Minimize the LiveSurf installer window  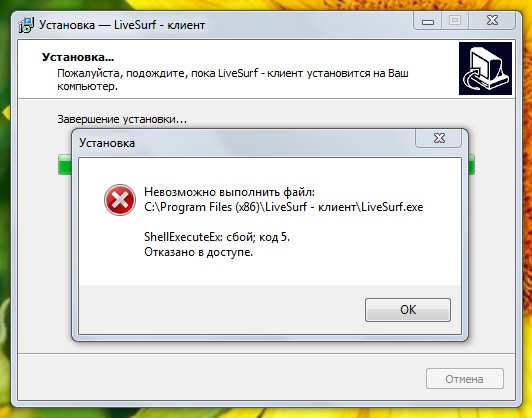tap(428, 22)
